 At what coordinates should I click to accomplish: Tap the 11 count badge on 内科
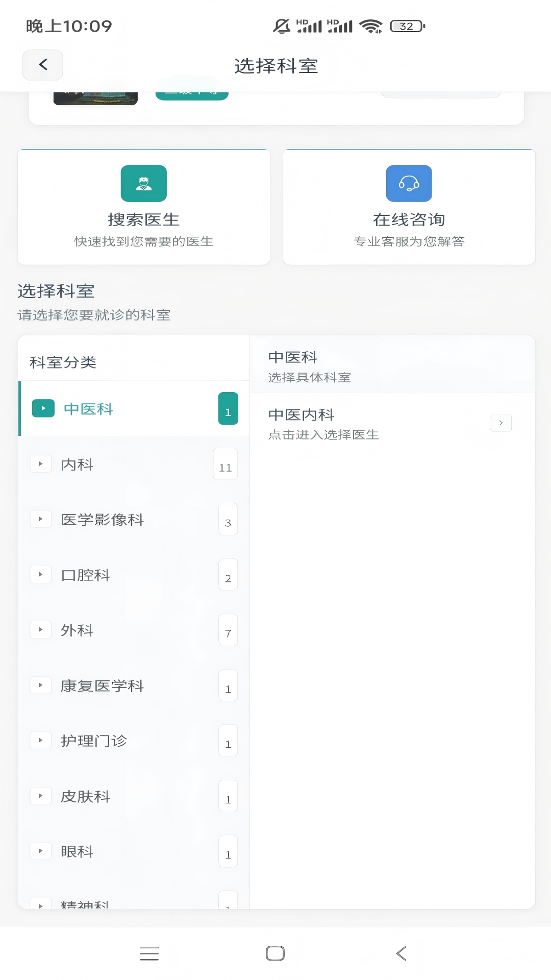coord(226,464)
